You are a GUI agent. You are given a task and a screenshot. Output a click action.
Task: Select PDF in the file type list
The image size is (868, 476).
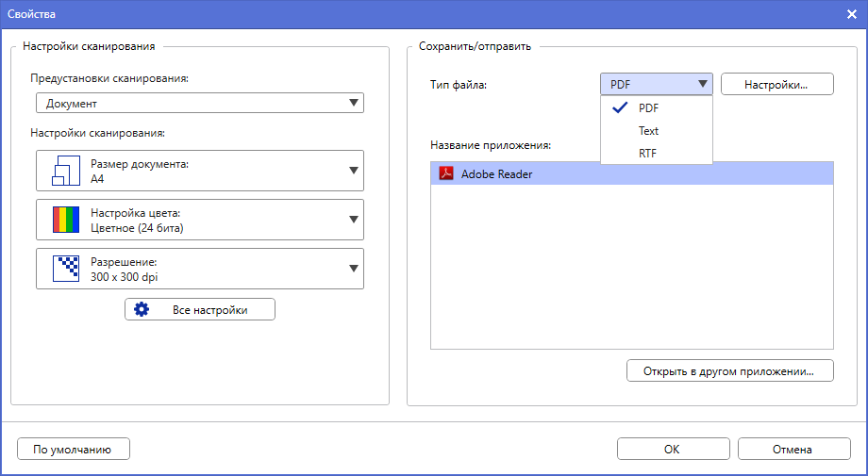coord(657,107)
